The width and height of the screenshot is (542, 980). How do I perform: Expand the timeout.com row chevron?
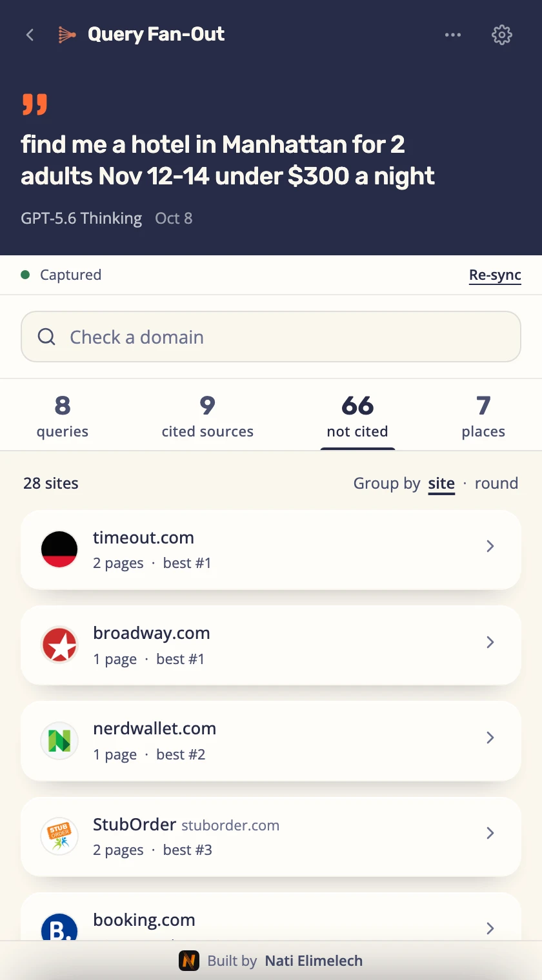coord(490,546)
